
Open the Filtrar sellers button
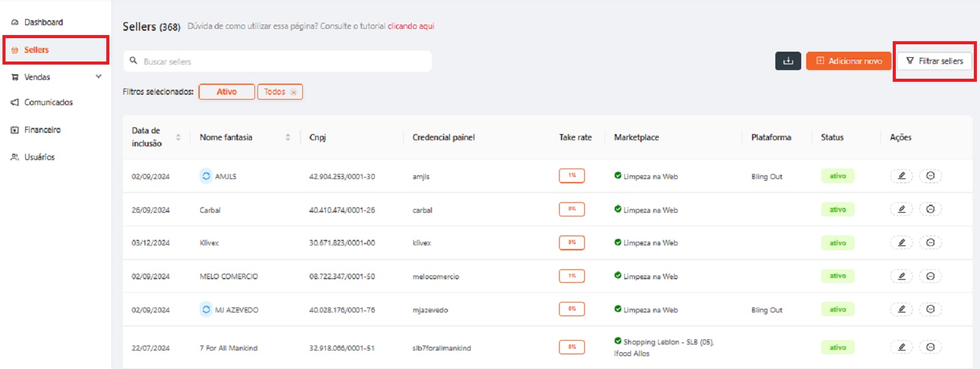(935, 61)
